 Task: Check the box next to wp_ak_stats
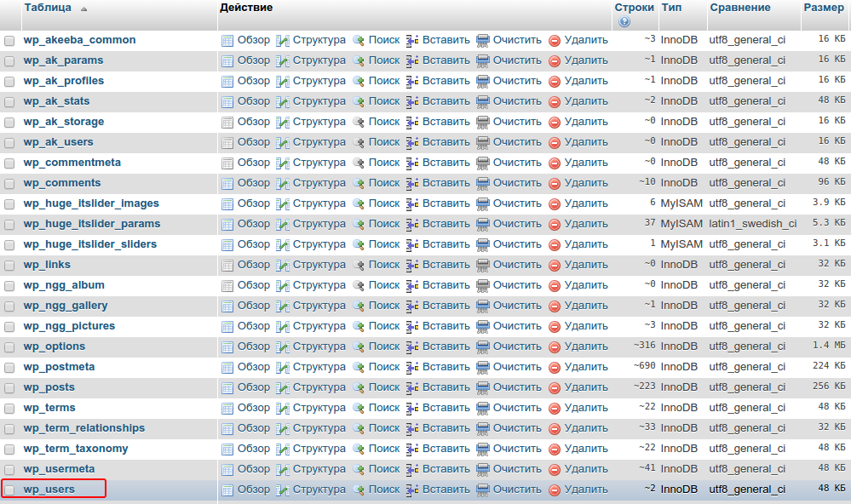[x=9, y=101]
